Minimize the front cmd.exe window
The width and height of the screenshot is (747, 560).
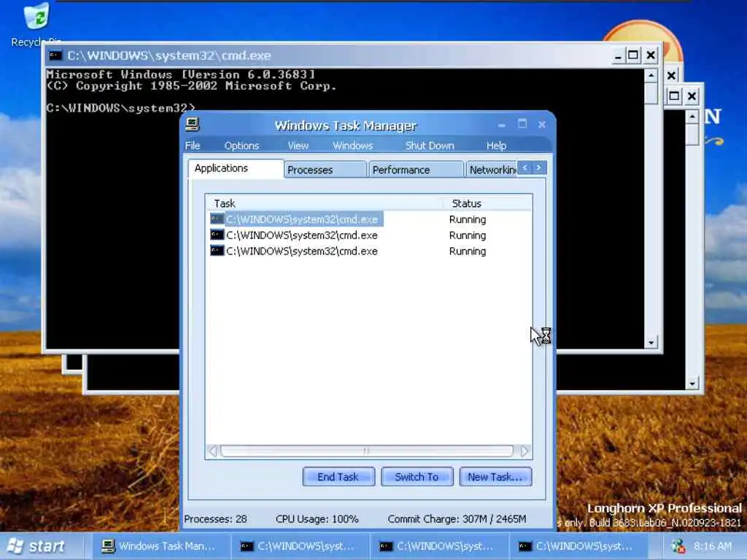(x=617, y=55)
